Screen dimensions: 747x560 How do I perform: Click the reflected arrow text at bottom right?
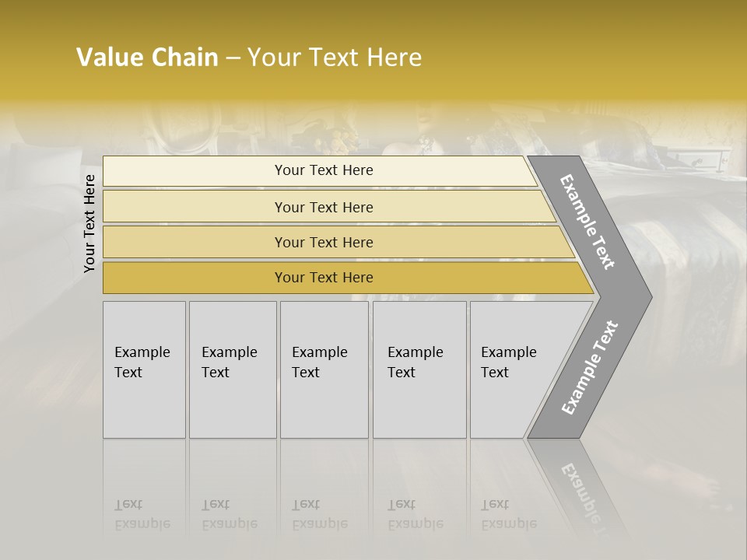point(581,488)
